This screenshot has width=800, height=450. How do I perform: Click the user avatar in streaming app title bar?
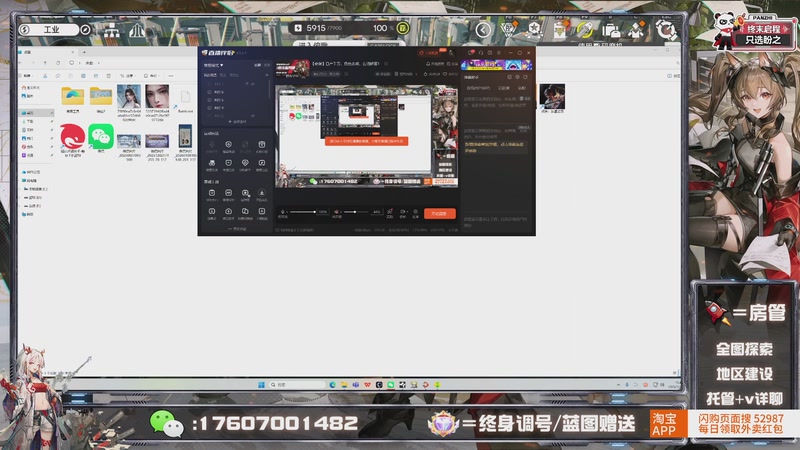click(451, 53)
